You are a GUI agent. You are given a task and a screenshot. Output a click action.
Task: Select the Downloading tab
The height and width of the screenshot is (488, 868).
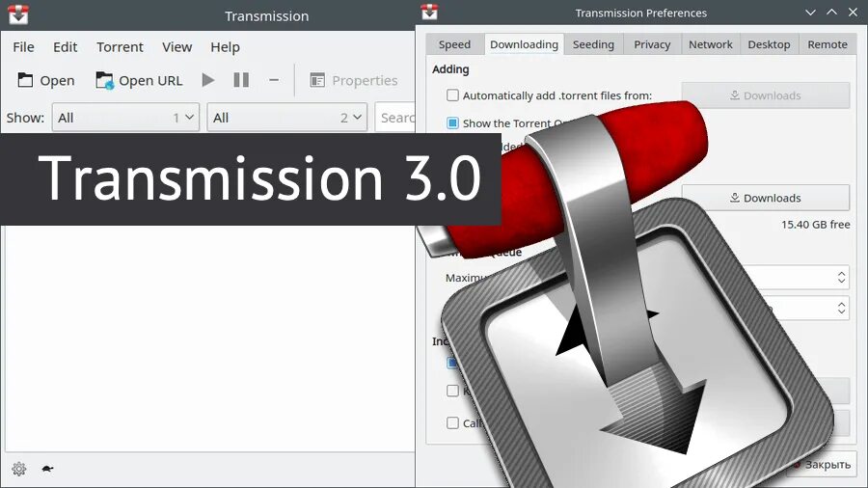524,44
